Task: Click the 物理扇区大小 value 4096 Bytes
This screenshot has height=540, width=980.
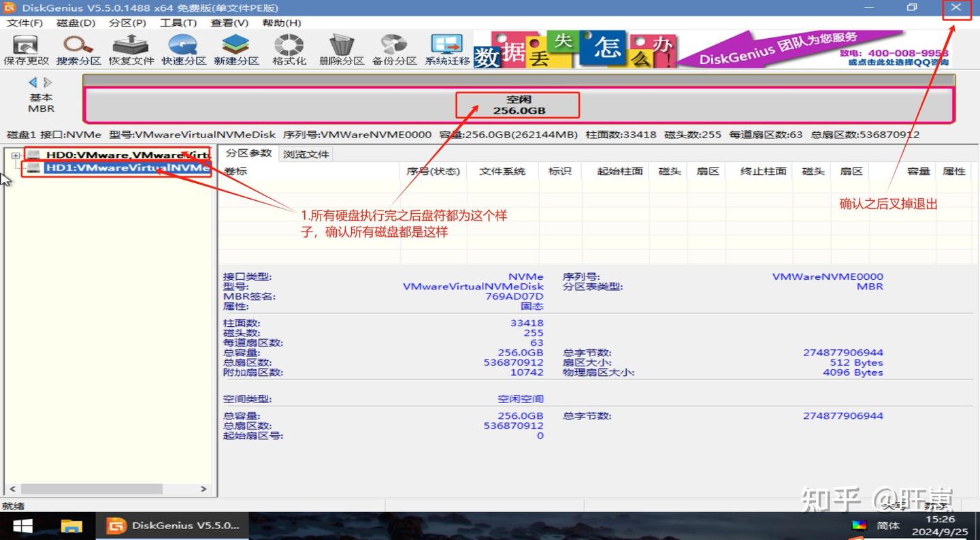Action: pos(853,372)
